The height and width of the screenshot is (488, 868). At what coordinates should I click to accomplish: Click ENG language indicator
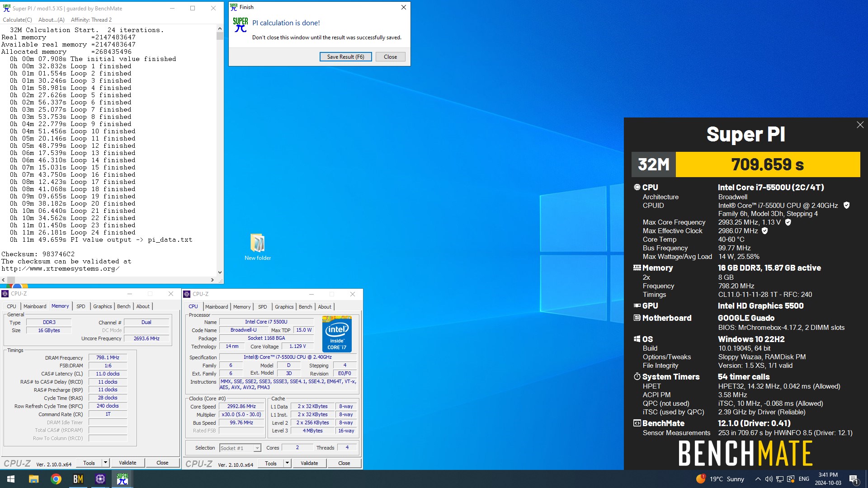(x=804, y=479)
